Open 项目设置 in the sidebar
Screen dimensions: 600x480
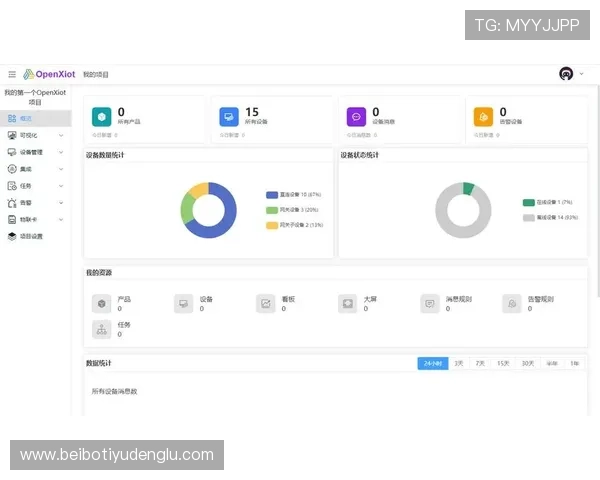click(x=31, y=236)
